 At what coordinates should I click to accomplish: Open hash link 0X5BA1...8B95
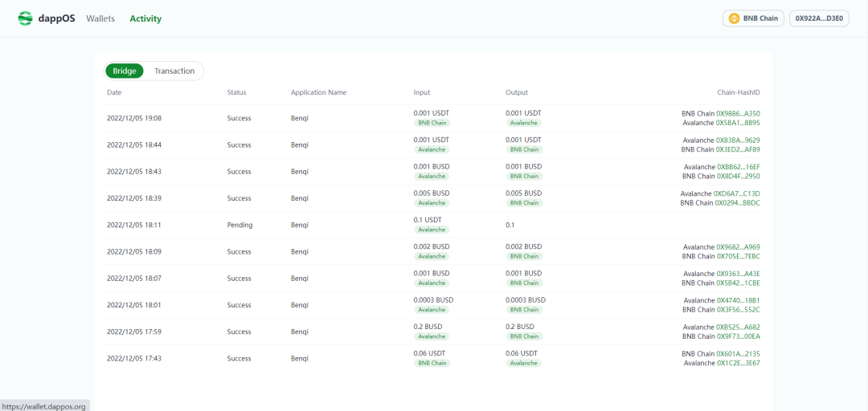tap(738, 123)
